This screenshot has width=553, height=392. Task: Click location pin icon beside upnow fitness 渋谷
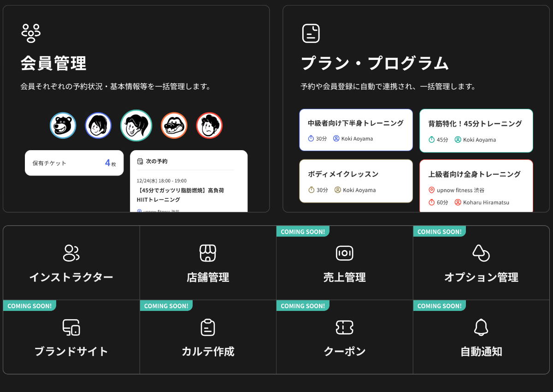coord(432,190)
